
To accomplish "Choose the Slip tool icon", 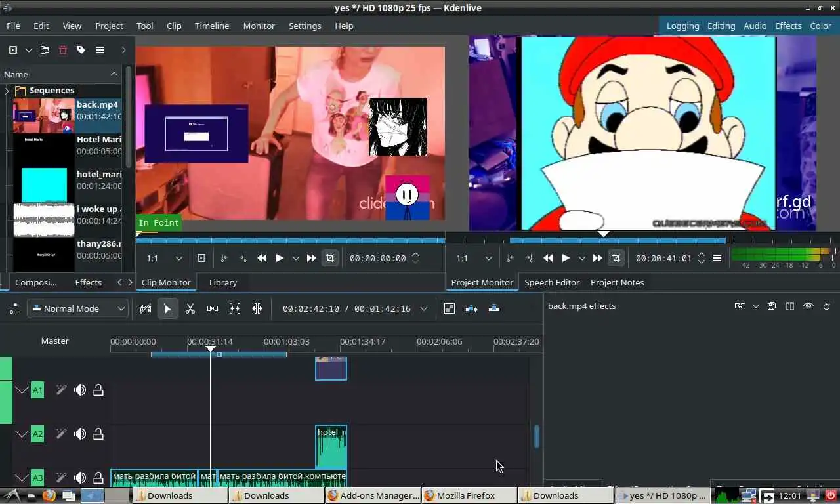I will [x=235, y=308].
